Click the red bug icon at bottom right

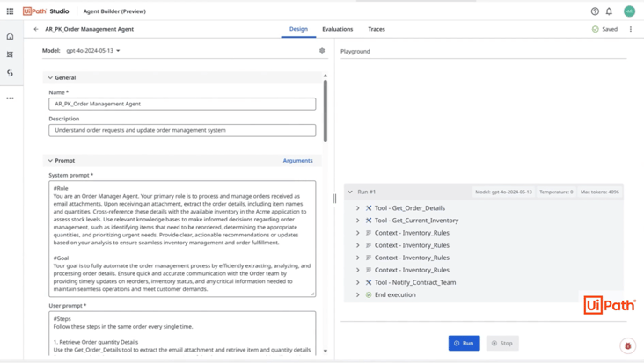pyautogui.click(x=627, y=345)
